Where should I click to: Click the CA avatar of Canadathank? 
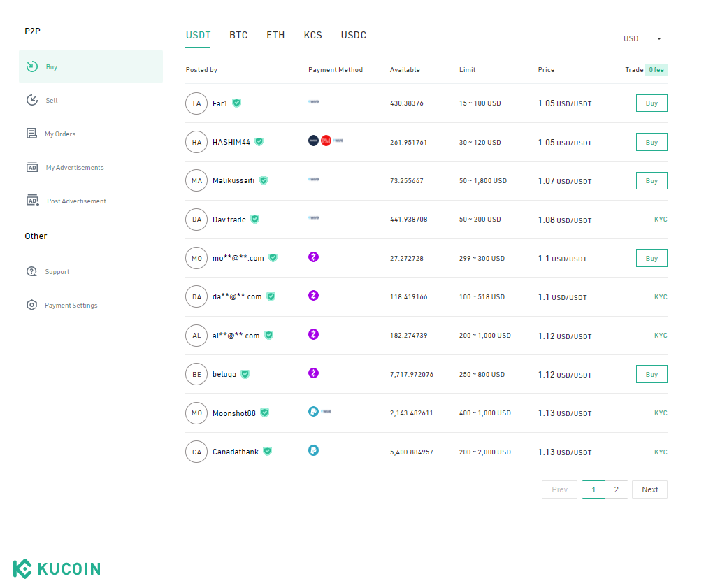[x=196, y=452]
